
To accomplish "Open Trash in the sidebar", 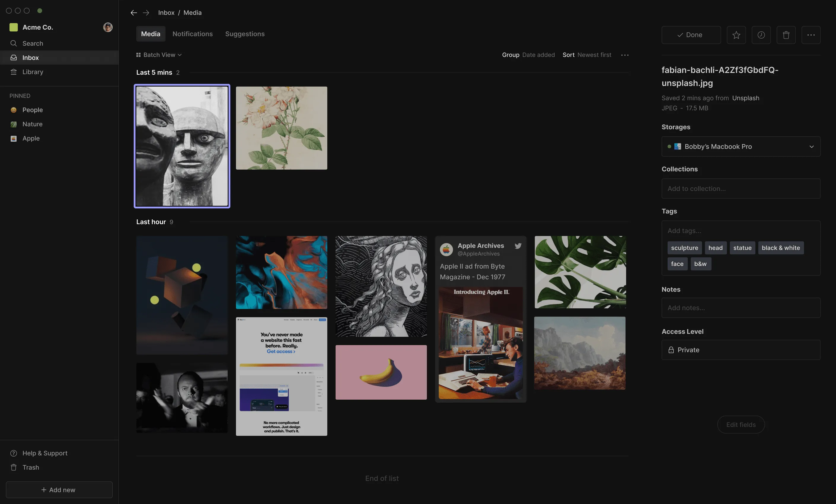I will (59, 467).
